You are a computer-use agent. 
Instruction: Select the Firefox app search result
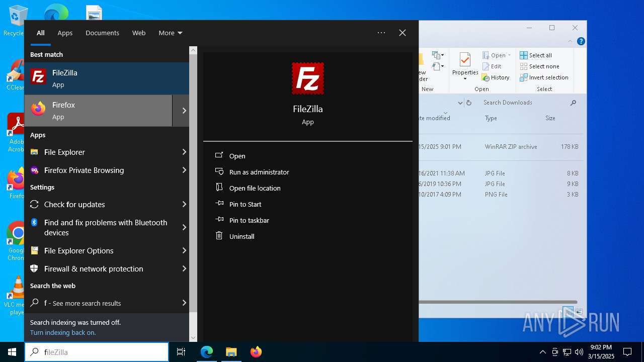[99, 111]
